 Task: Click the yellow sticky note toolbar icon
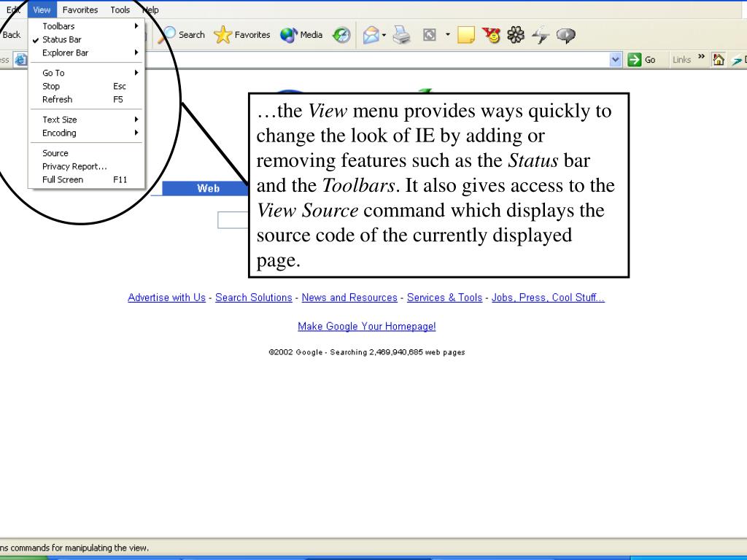(465, 35)
